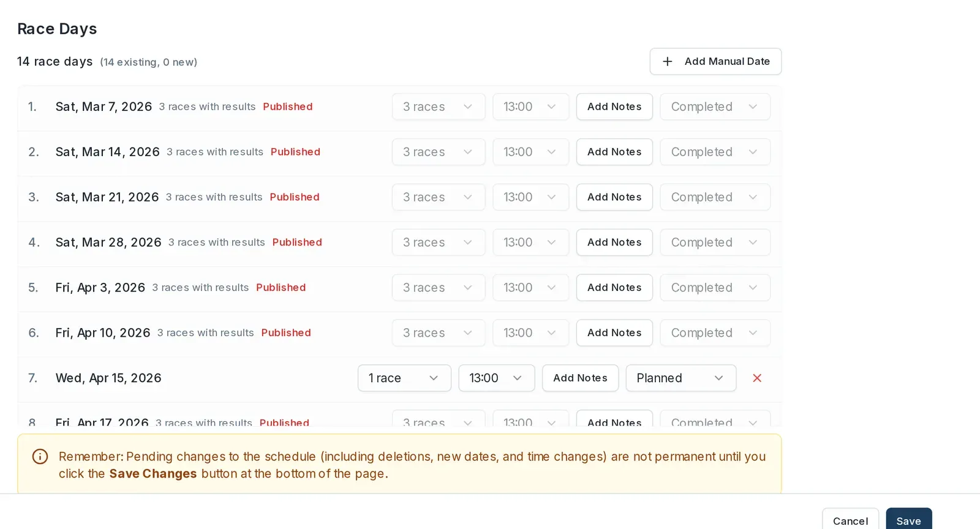Add notes for Sat, Mar 7, 2026

click(x=614, y=107)
